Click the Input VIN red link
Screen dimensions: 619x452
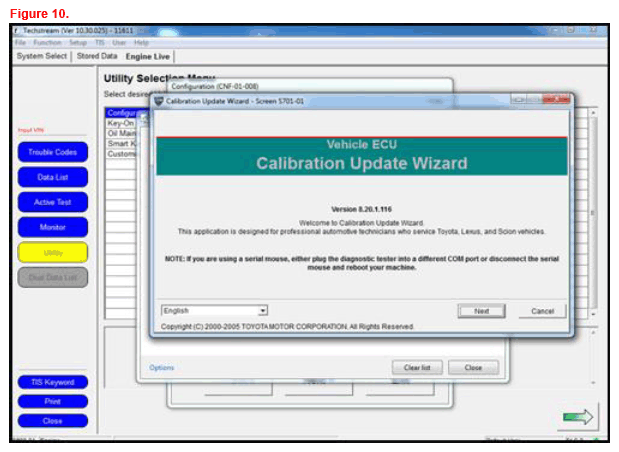point(31,130)
